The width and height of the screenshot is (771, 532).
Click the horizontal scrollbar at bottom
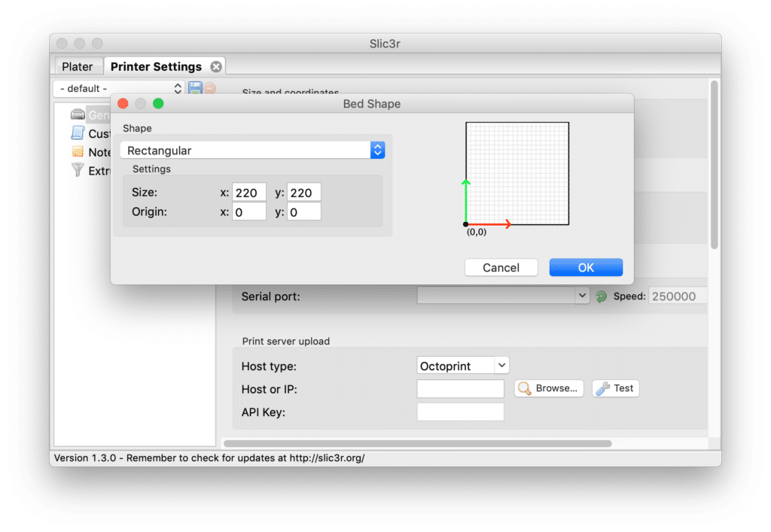tap(417, 443)
